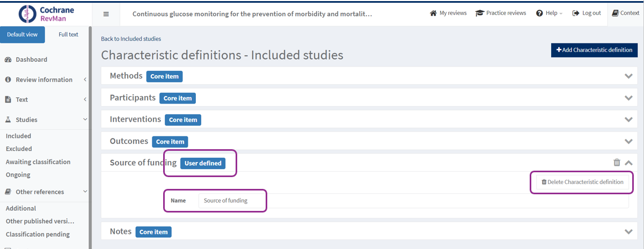
Task: Open My reviews home link
Action: pos(448,13)
